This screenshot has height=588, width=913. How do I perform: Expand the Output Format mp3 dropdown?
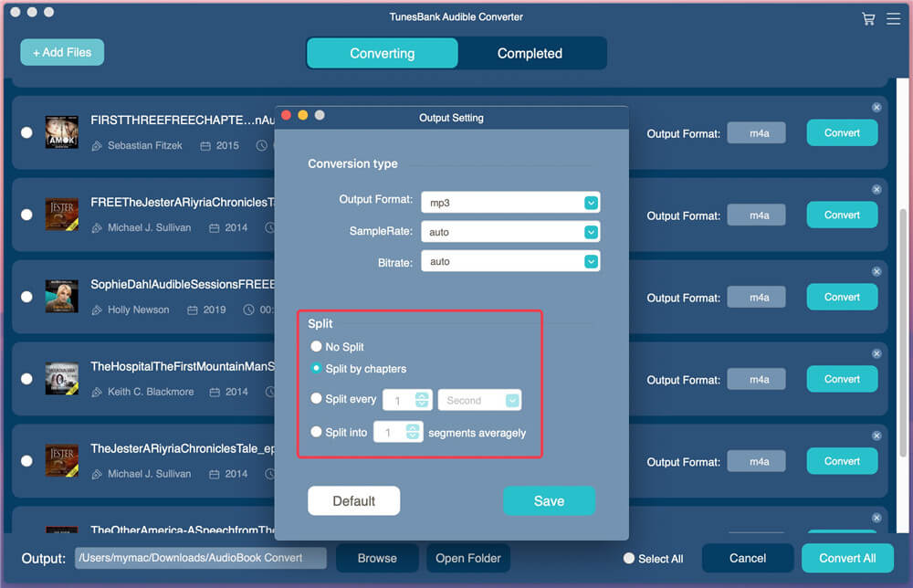click(591, 203)
